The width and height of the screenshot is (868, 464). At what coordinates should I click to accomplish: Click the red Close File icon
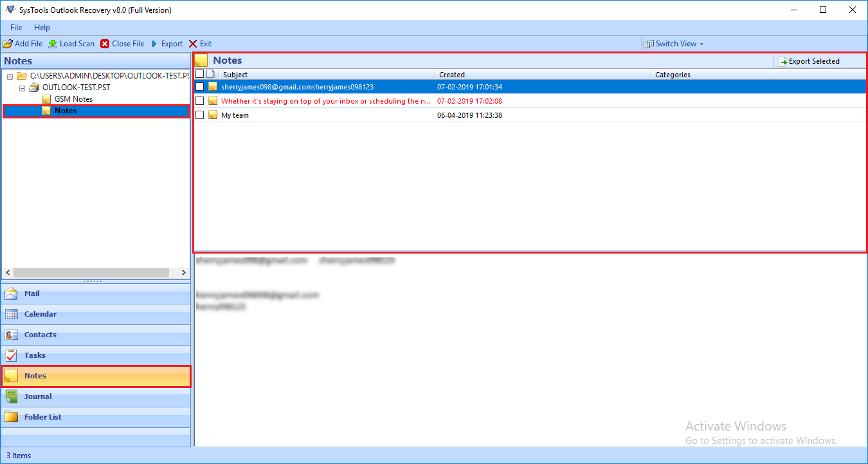[x=105, y=44]
